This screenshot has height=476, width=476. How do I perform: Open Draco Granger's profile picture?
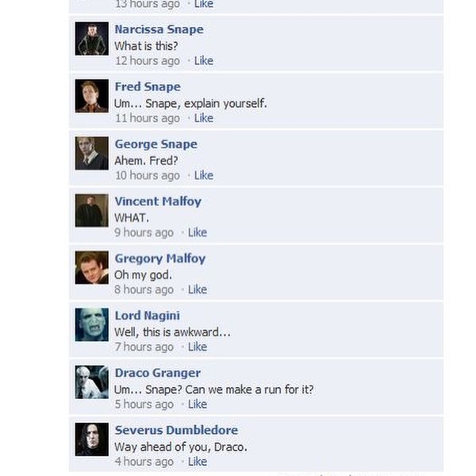[92, 382]
